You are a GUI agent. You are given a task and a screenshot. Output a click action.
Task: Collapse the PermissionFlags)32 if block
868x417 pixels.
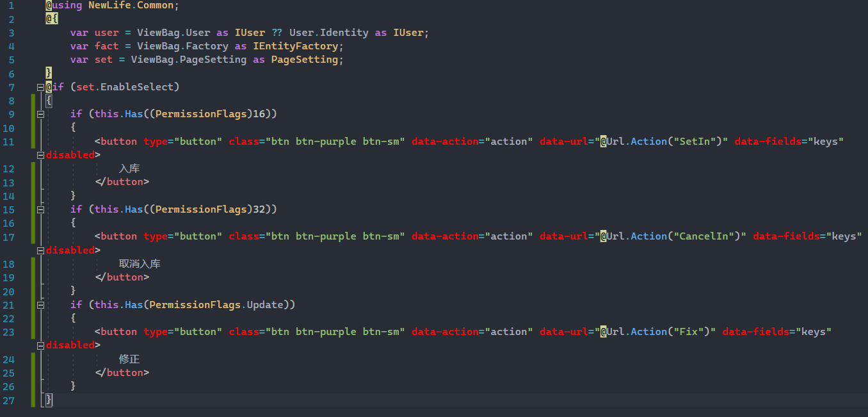tap(41, 209)
